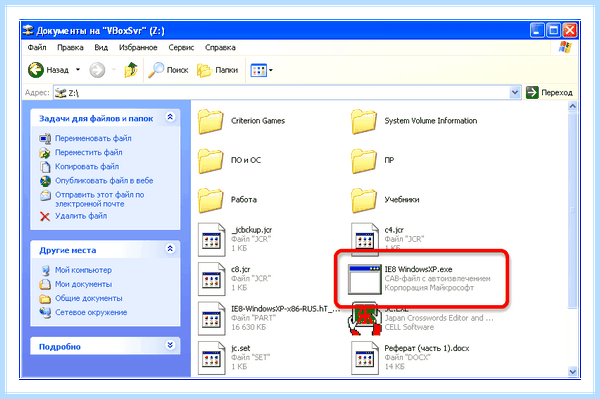Click the Реферат (часть 1).docx file name
This screenshot has width=600, height=399.
(427, 349)
